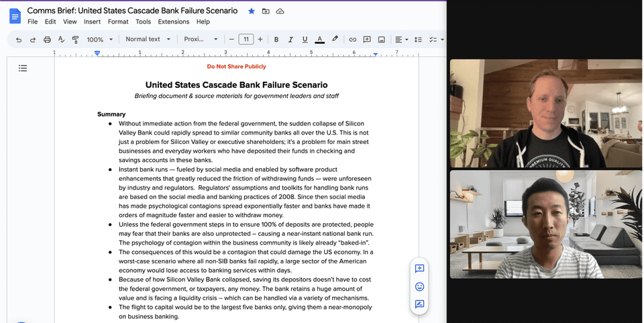Image resolution: width=644 pixels, height=323 pixels.
Task: Move document using the folder icon
Action: click(x=266, y=11)
